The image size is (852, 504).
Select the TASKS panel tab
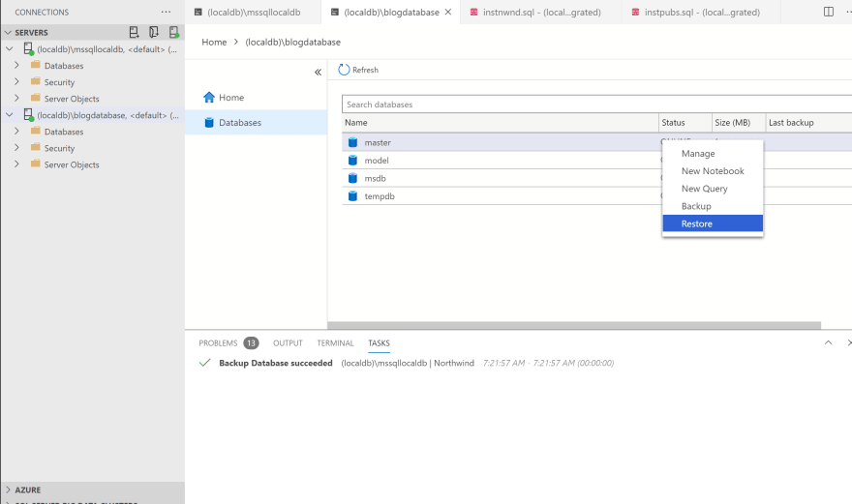point(379,343)
